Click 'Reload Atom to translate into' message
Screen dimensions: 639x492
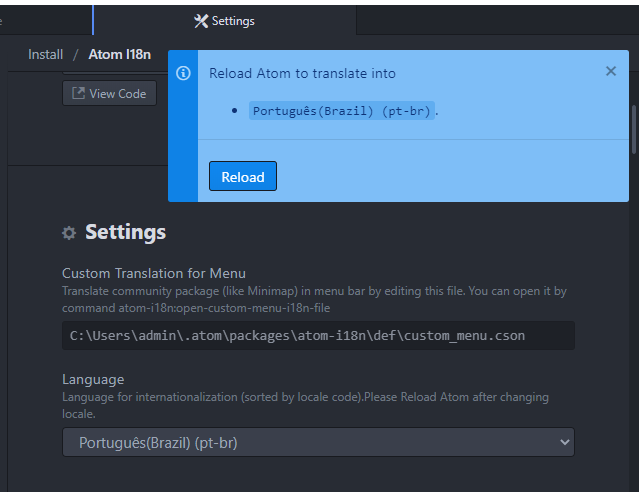(x=302, y=73)
